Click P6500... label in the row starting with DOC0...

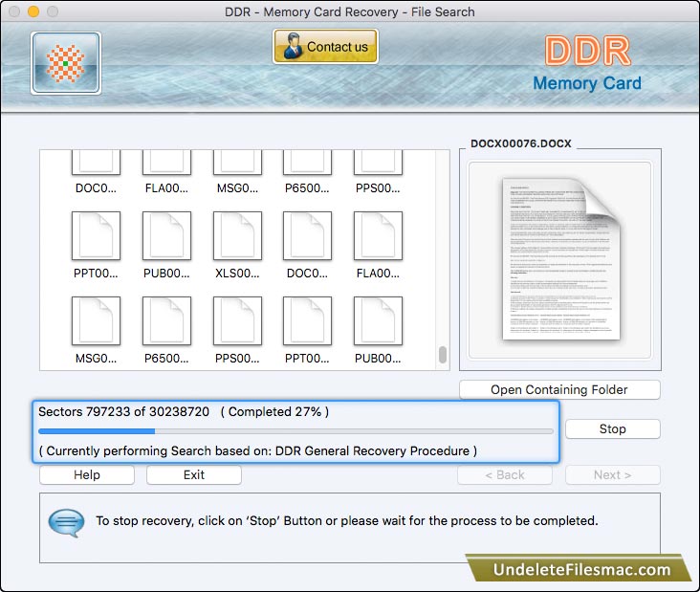point(307,188)
